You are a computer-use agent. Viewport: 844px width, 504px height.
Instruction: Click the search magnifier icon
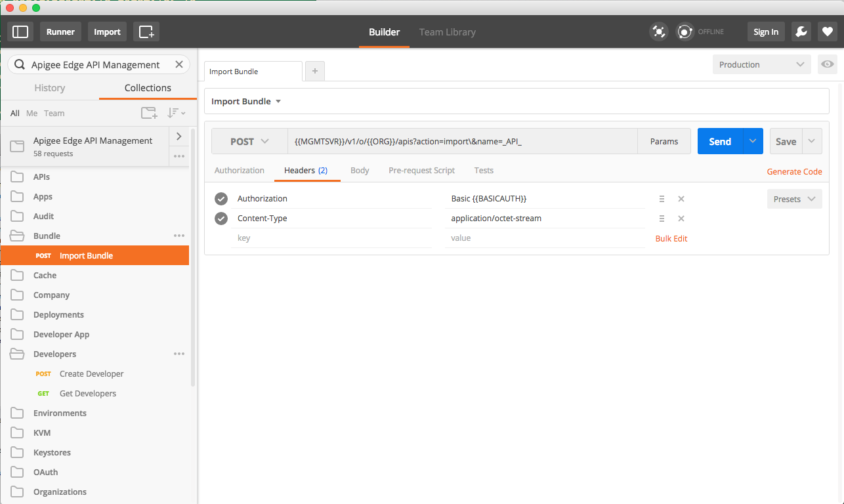coord(19,64)
